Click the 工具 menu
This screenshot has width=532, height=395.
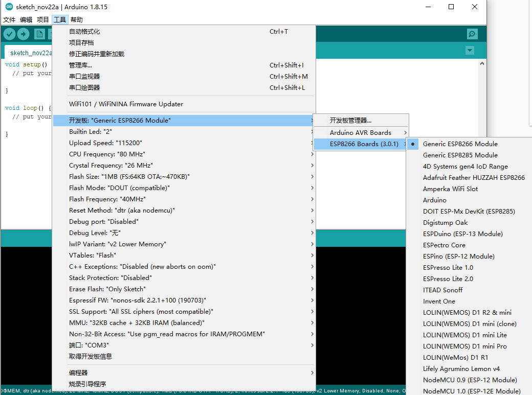coord(60,19)
